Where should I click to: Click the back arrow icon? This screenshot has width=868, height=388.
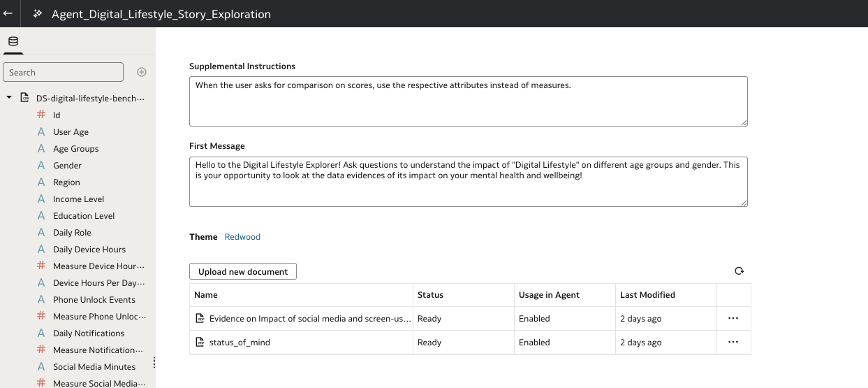pyautogui.click(x=8, y=13)
